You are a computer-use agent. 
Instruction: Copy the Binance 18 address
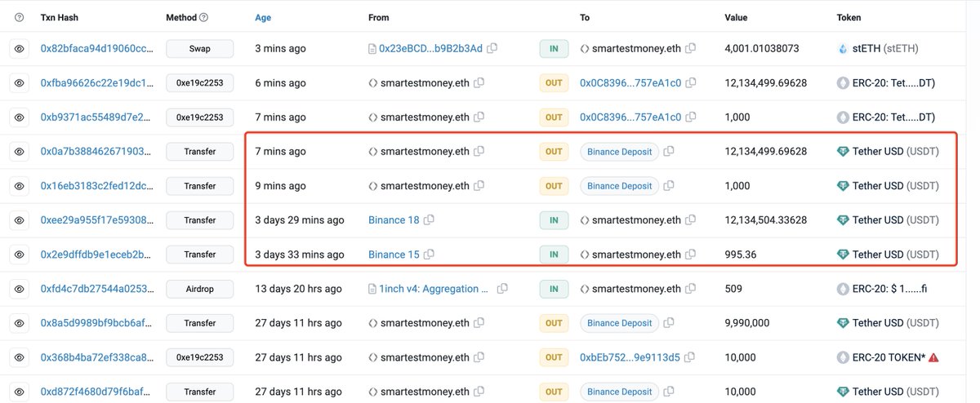[429, 220]
